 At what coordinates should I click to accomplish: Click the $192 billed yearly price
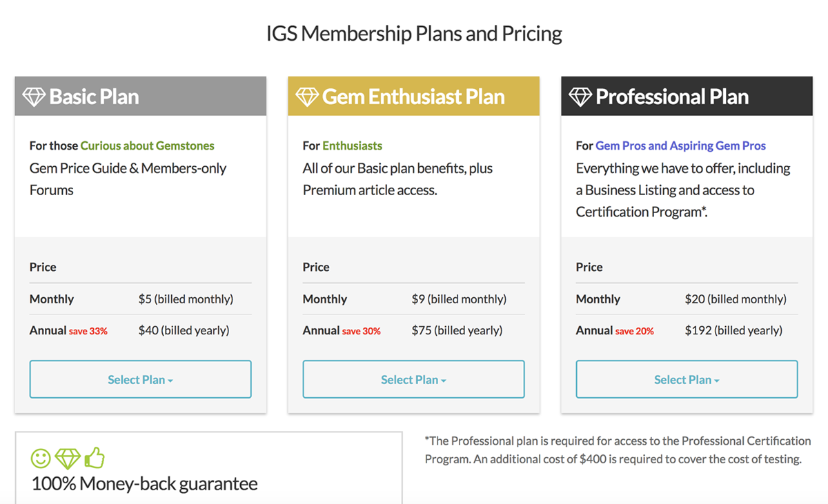[x=733, y=330]
